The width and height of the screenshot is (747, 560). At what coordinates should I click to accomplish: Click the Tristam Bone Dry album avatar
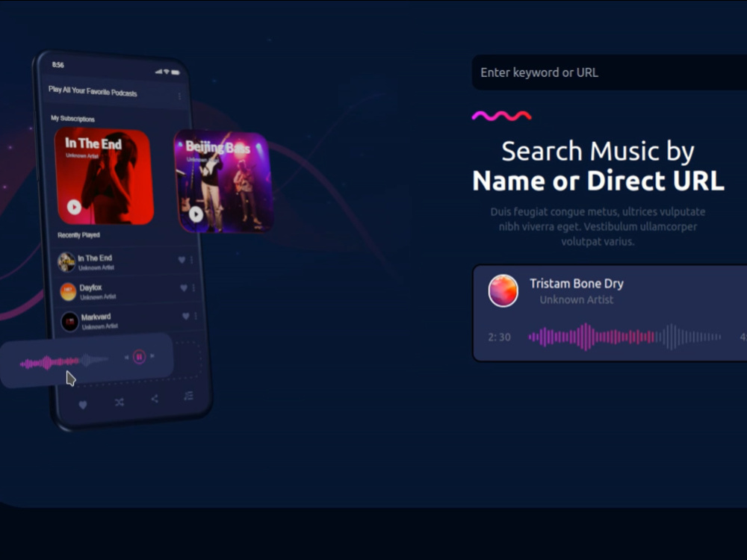click(x=503, y=290)
